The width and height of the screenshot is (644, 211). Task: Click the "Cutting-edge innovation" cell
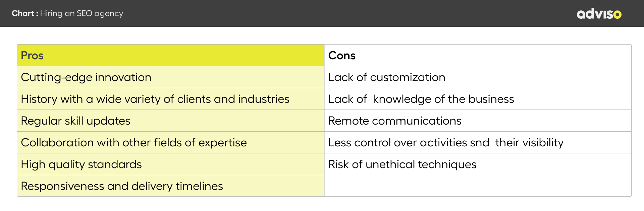click(x=86, y=77)
